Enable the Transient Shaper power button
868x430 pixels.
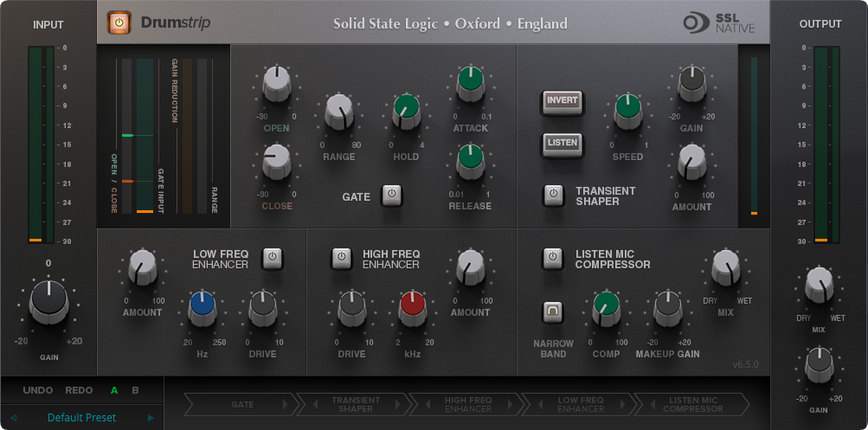[x=553, y=196]
